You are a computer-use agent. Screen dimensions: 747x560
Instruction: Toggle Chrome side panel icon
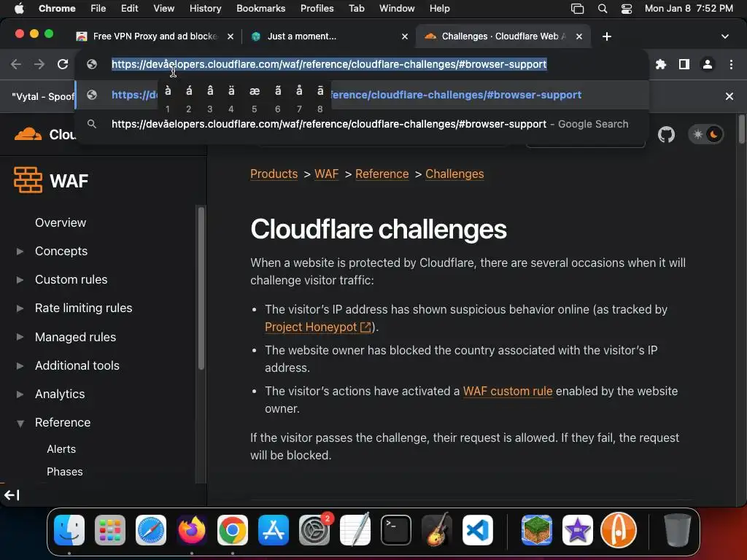point(684,64)
